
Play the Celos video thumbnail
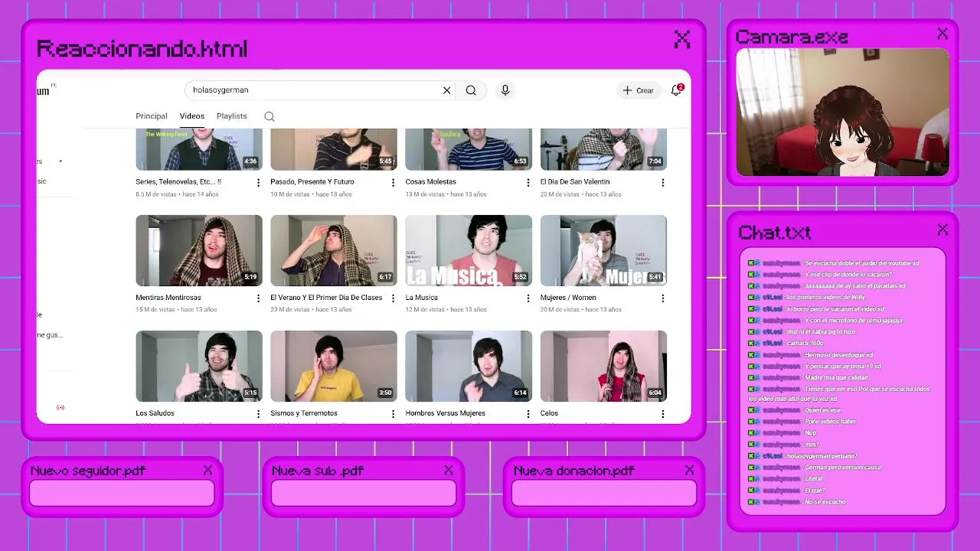(603, 366)
